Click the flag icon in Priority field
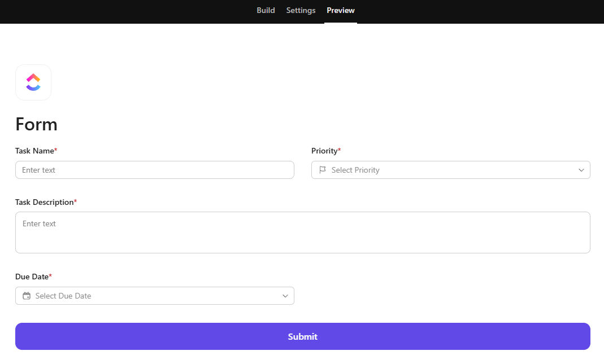 tap(323, 170)
